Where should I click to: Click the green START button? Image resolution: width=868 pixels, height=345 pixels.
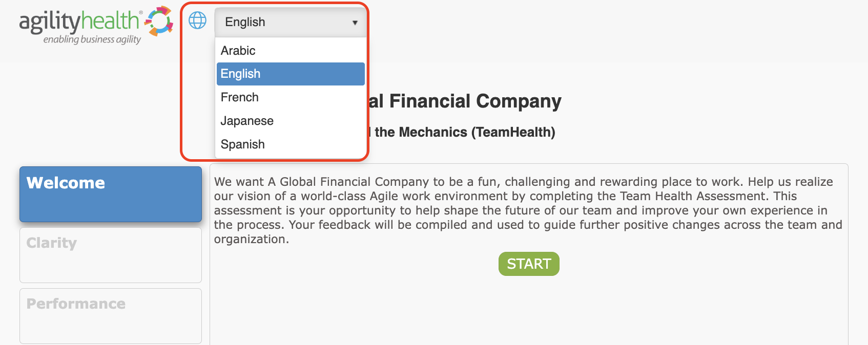click(x=529, y=264)
